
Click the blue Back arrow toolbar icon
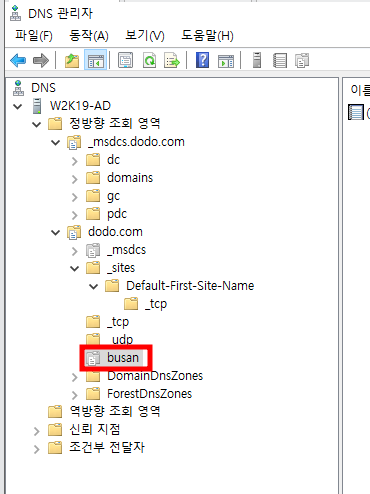(x=18, y=60)
